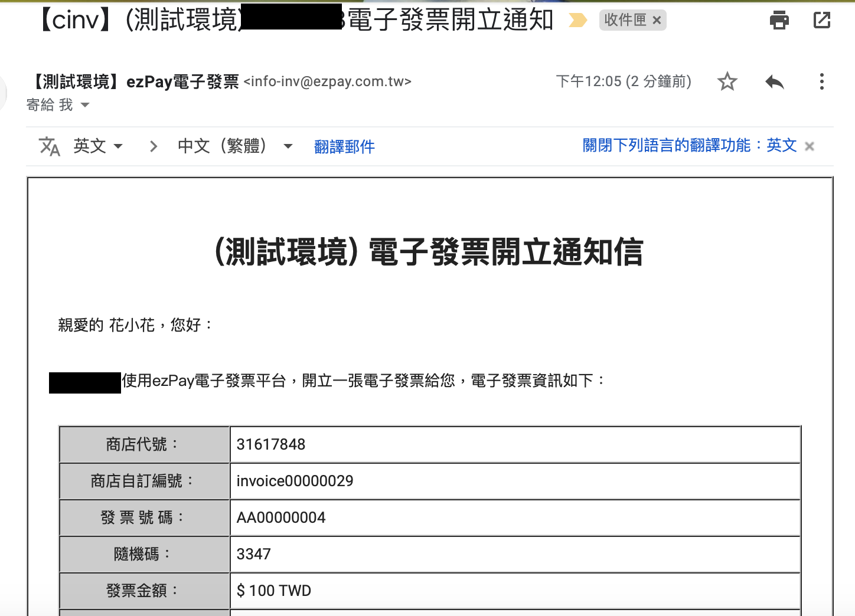This screenshot has width=855, height=616.
Task: Click 關閉下列語言的翻譯功能：英文 link
Action: [x=688, y=146]
